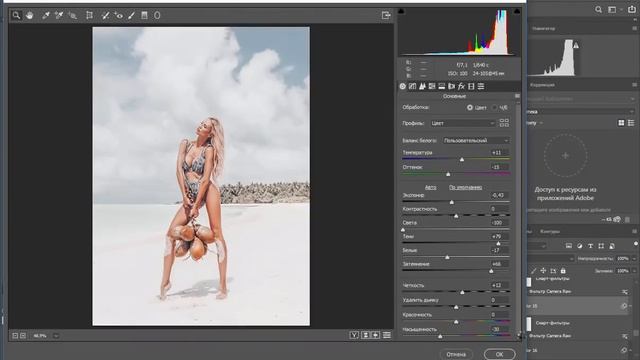Click lock position icon in Layers panel
Image resolution: width=640 pixels, height=360 pixels.
pyautogui.click(x=543, y=271)
